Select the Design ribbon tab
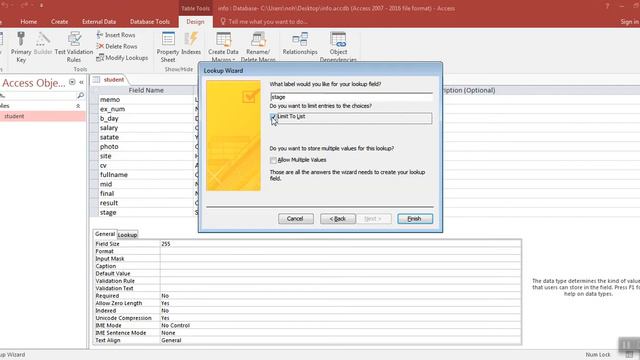Screen dimensions: 640x360 [195, 22]
